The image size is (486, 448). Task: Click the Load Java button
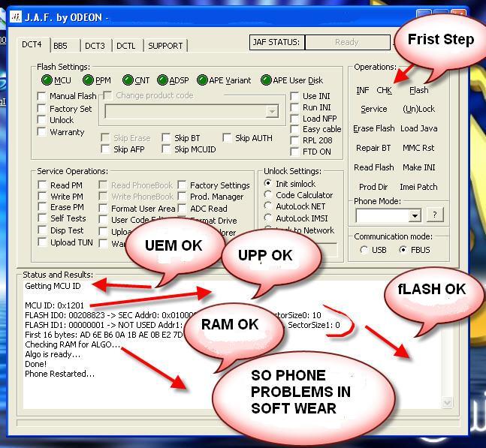point(418,128)
